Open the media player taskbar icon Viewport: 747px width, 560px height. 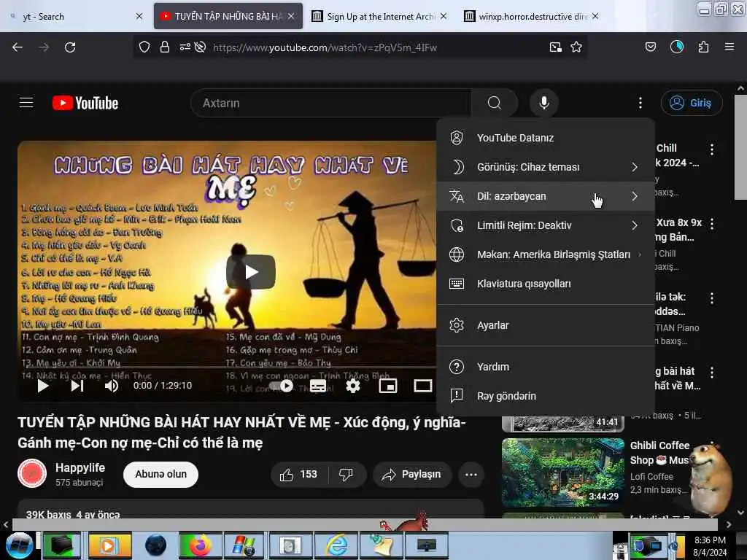[x=109, y=545]
